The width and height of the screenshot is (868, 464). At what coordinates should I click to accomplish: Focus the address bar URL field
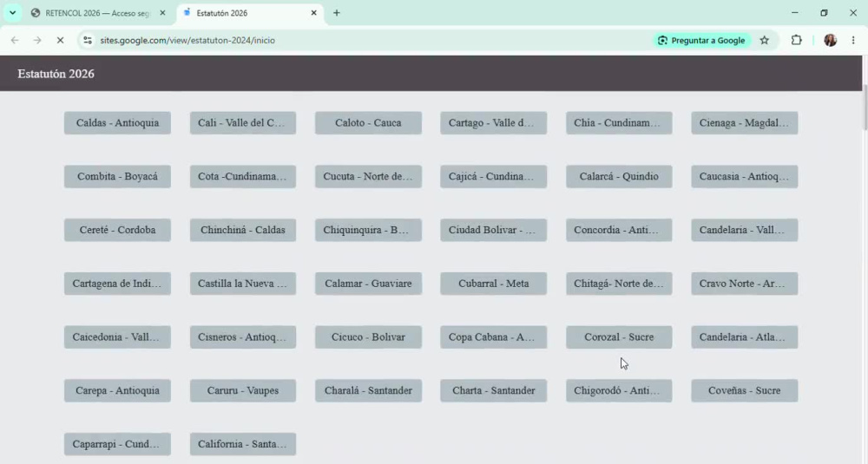point(365,41)
